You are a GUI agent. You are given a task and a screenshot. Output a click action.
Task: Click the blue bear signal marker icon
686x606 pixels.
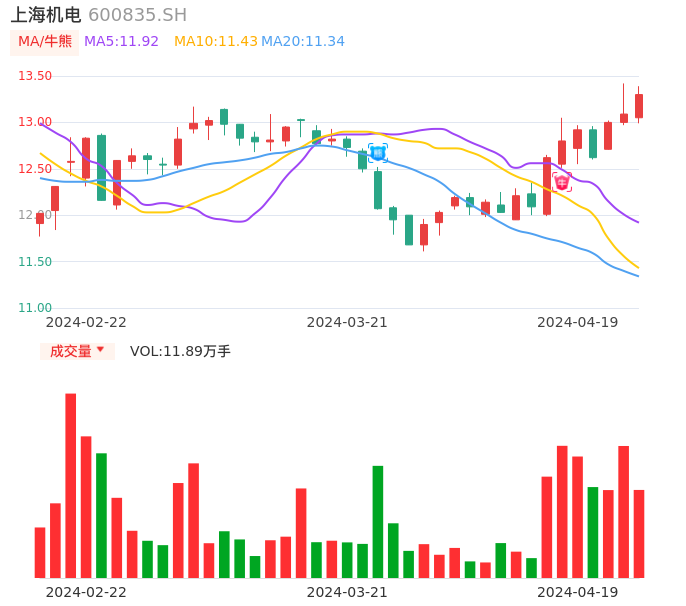(377, 153)
